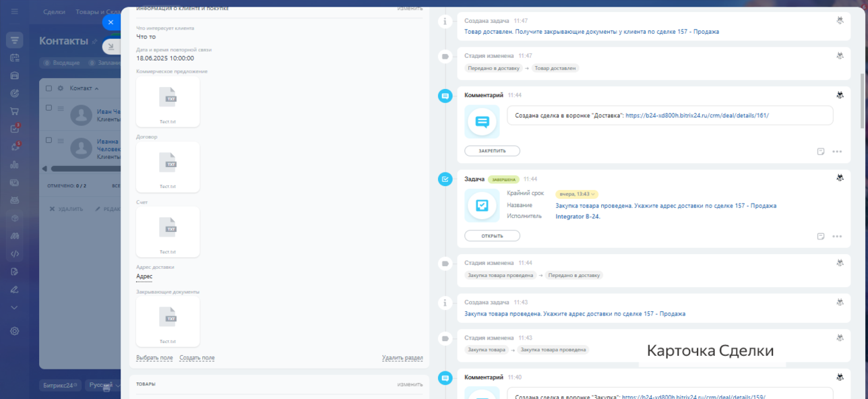Click the note icon on the Доставка comment
Screen dimensions: 868x399
820,151
